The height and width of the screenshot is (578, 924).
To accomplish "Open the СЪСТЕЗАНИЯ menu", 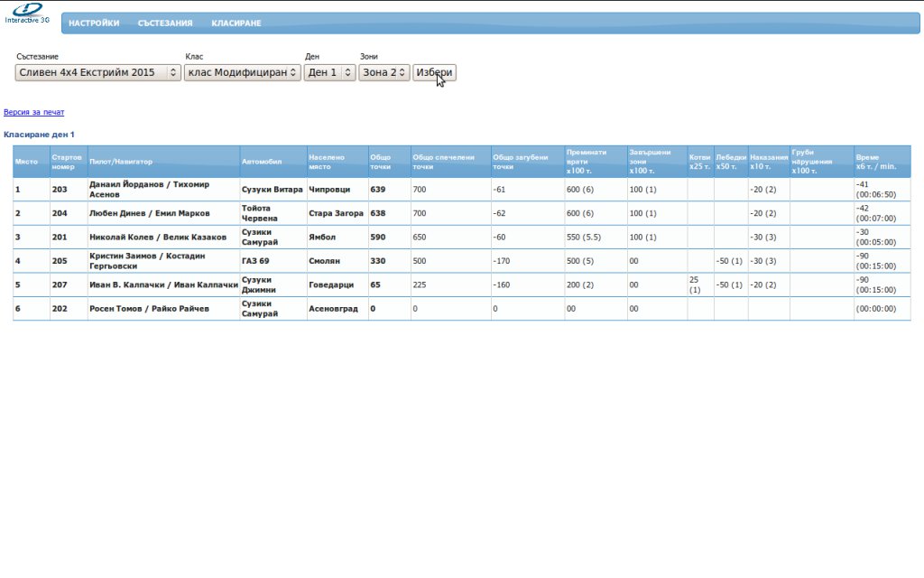I will [165, 23].
